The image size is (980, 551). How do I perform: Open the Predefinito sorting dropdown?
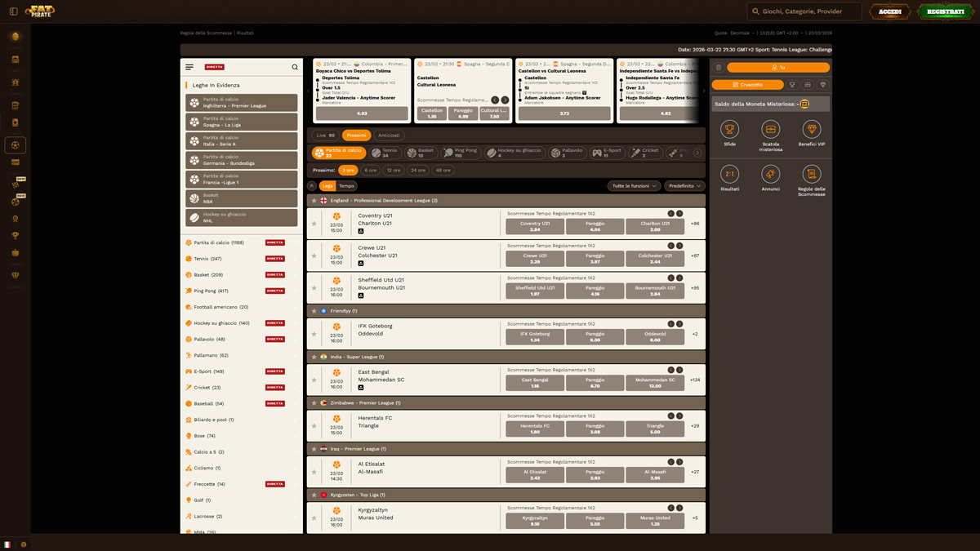coord(683,185)
